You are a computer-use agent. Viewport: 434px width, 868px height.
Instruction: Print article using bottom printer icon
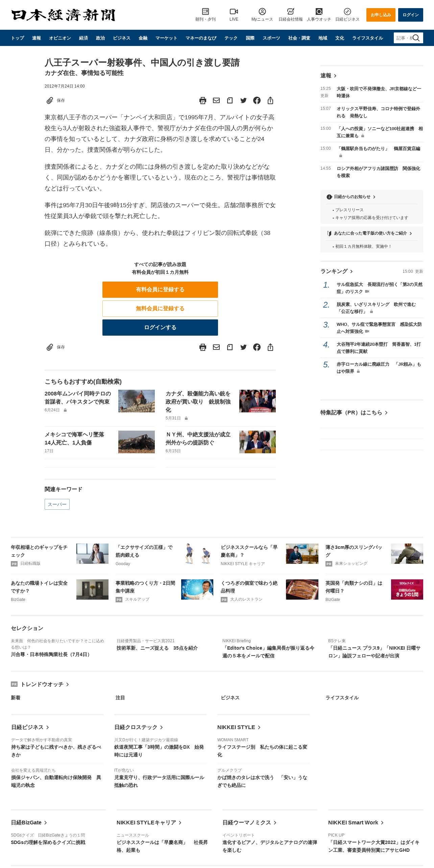click(x=203, y=347)
